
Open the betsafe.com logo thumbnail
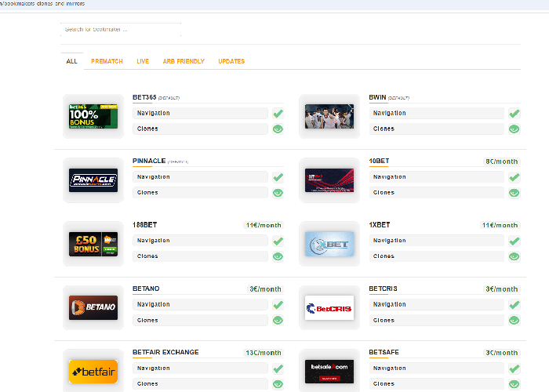click(x=329, y=372)
